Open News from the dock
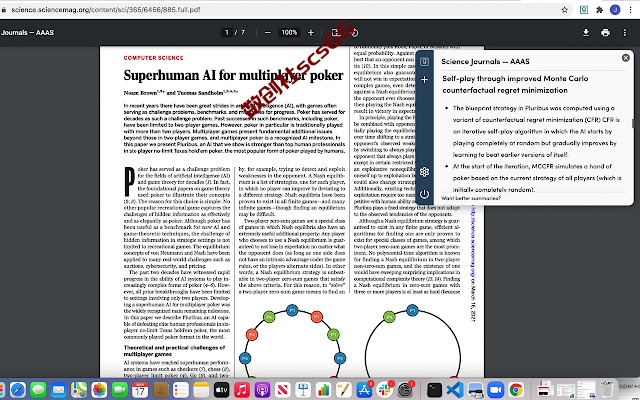The width and height of the screenshot is (640, 400). [x=283, y=390]
